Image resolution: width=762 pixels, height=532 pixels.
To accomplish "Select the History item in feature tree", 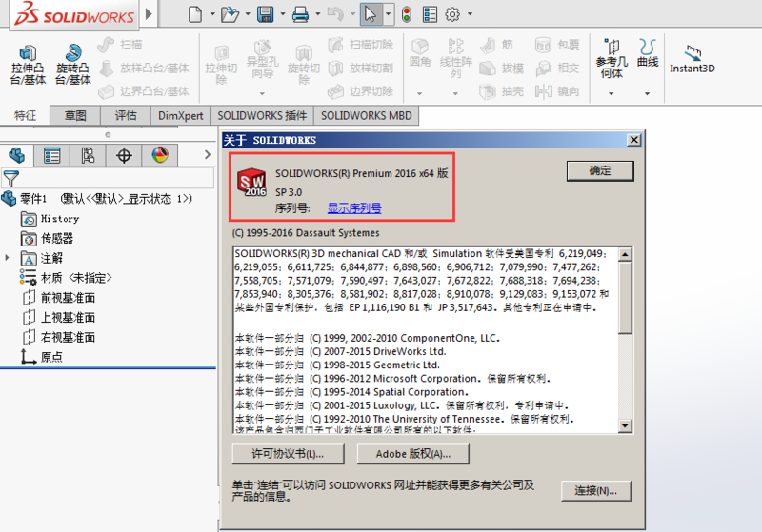I will click(50, 219).
